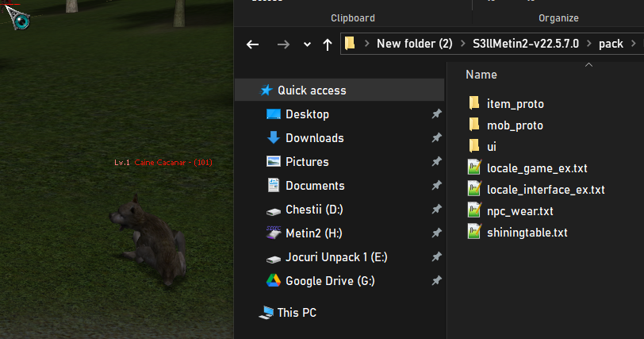
Task: Click the Downloads blue arrow icon
Action: pyautogui.click(x=274, y=137)
